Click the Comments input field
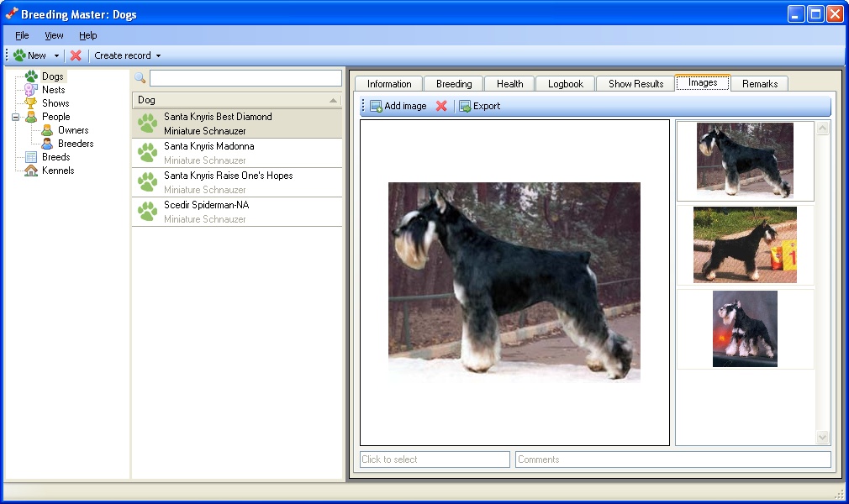The image size is (849, 504). click(x=672, y=459)
